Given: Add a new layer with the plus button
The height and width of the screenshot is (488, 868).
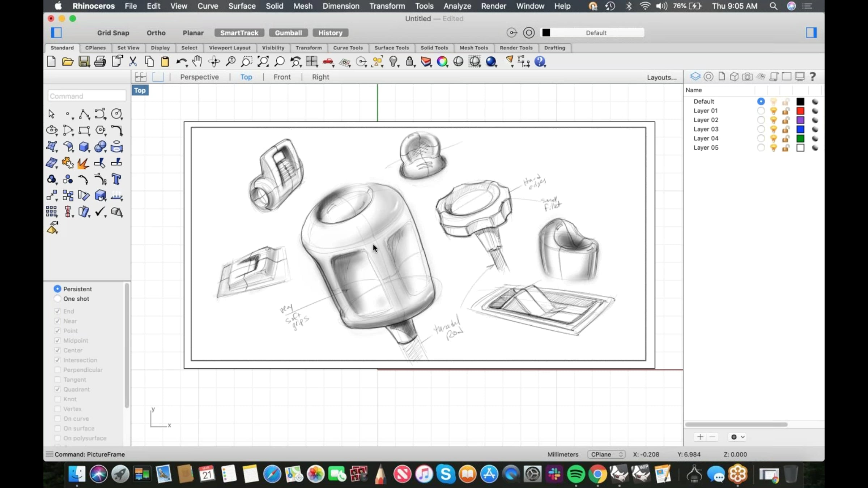Looking at the screenshot, I should pos(700,437).
